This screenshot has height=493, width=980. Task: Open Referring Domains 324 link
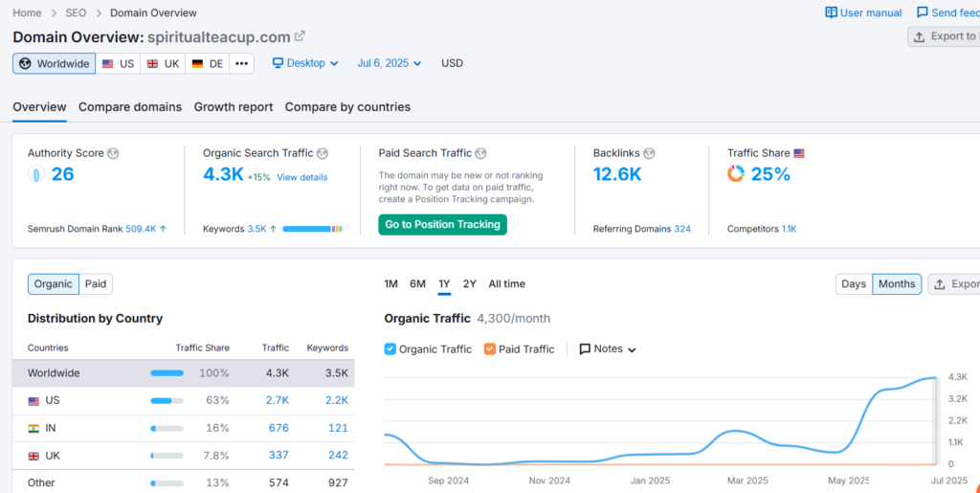click(681, 229)
